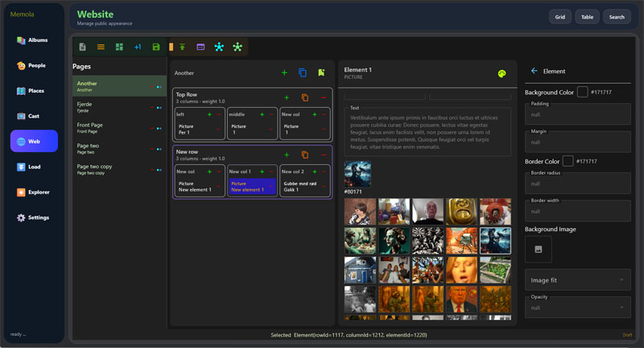The image size is (644, 348).
Task: Click the Padding input field
Action: pos(577,114)
